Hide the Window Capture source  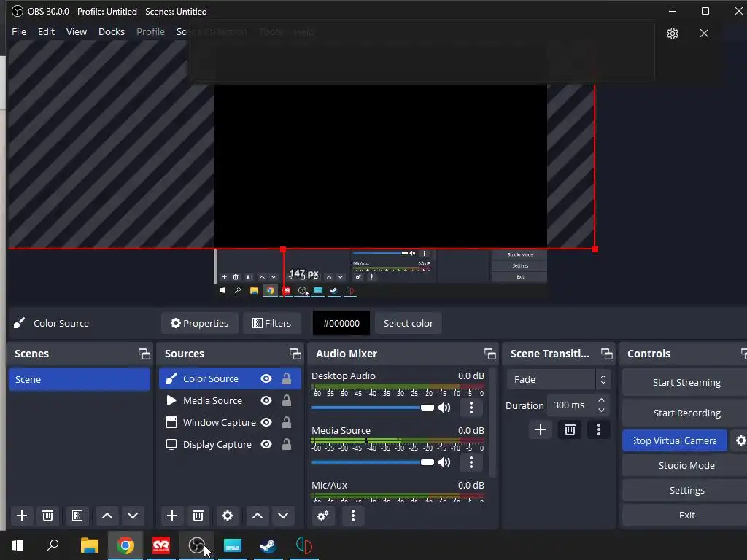pyautogui.click(x=266, y=422)
